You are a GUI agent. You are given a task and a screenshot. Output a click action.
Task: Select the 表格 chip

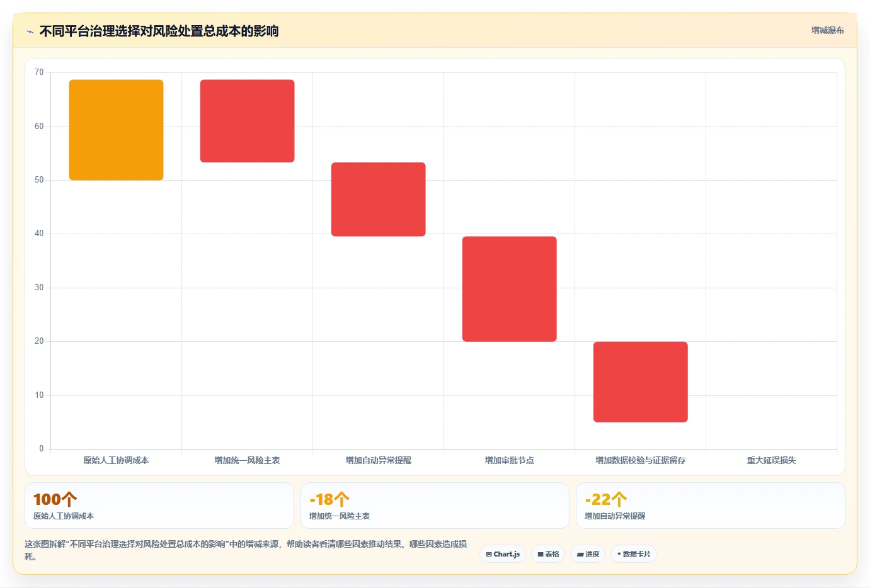pos(548,554)
